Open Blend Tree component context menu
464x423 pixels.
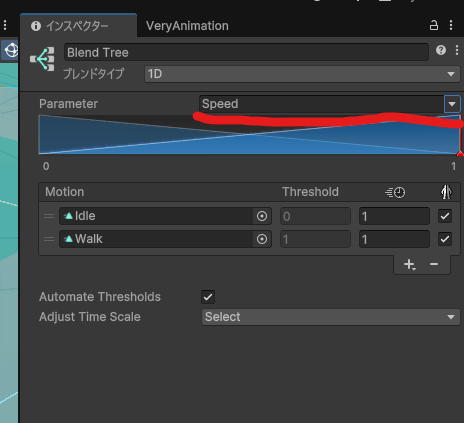click(457, 50)
